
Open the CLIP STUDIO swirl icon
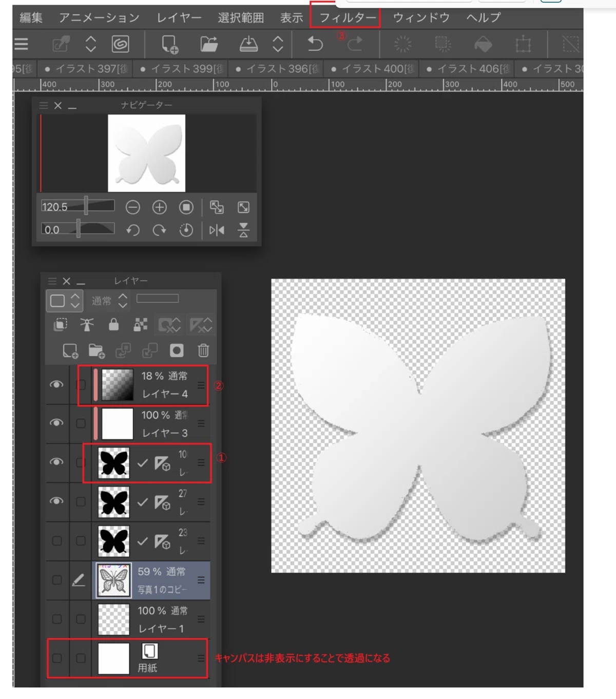tap(120, 44)
